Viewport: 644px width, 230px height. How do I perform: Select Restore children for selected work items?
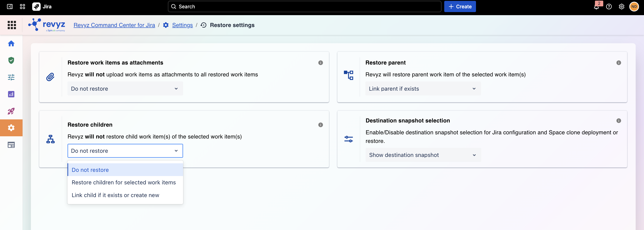click(x=125, y=182)
